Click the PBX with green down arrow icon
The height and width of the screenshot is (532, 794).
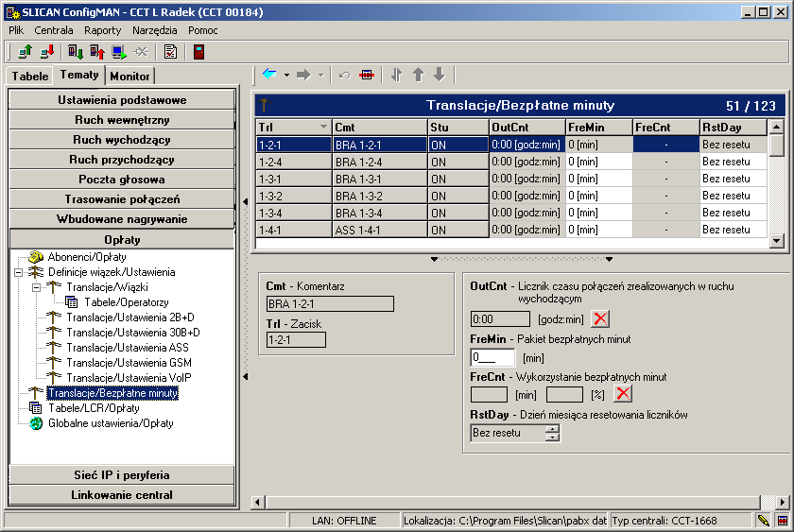tap(76, 52)
